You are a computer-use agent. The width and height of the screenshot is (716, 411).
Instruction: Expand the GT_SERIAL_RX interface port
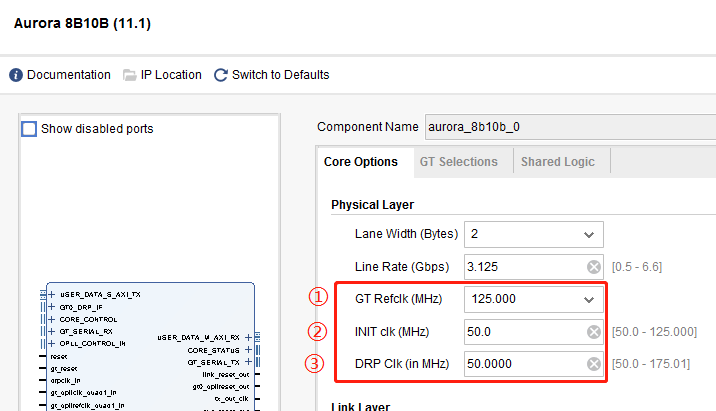pyautogui.click(x=51, y=331)
